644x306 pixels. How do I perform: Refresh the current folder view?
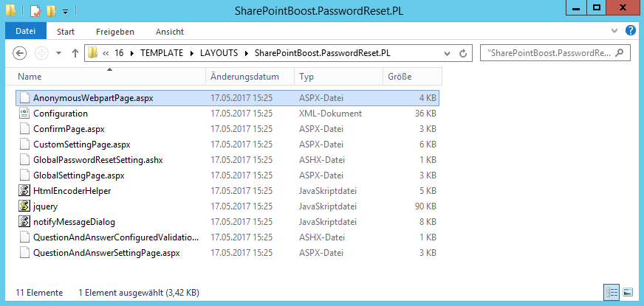click(x=463, y=53)
